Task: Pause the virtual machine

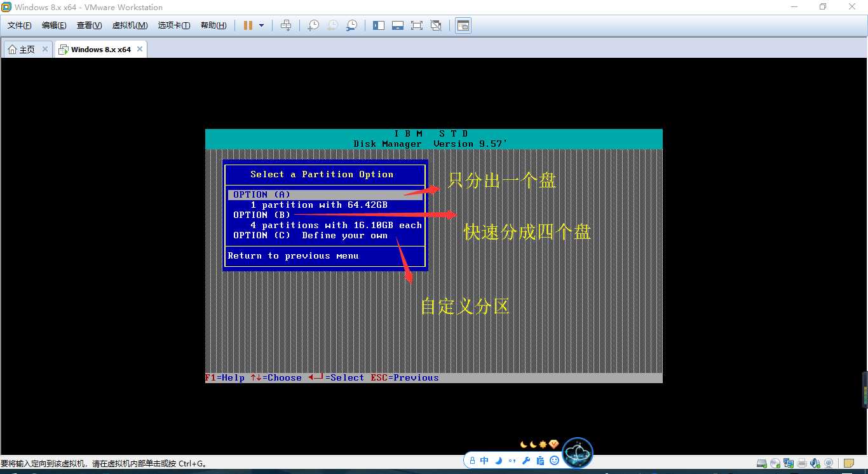Action: (x=248, y=25)
